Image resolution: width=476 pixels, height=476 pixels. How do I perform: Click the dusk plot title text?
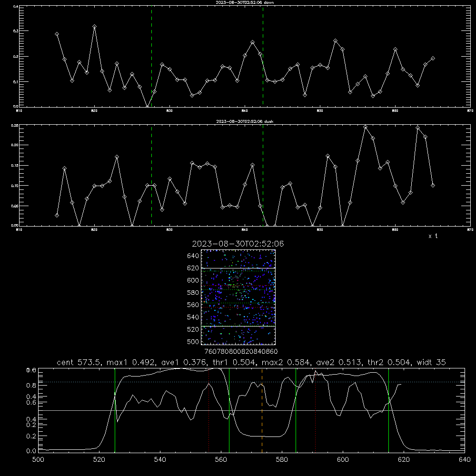click(x=245, y=121)
